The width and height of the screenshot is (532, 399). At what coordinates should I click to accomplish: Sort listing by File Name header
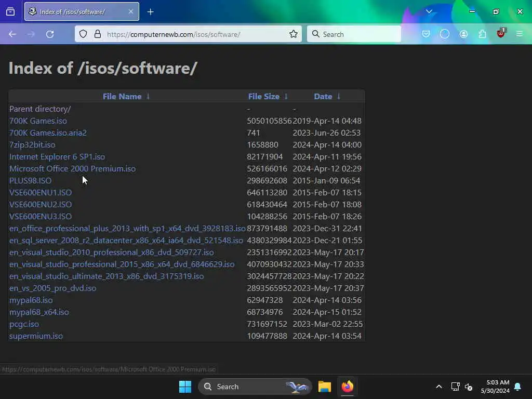[x=122, y=96]
